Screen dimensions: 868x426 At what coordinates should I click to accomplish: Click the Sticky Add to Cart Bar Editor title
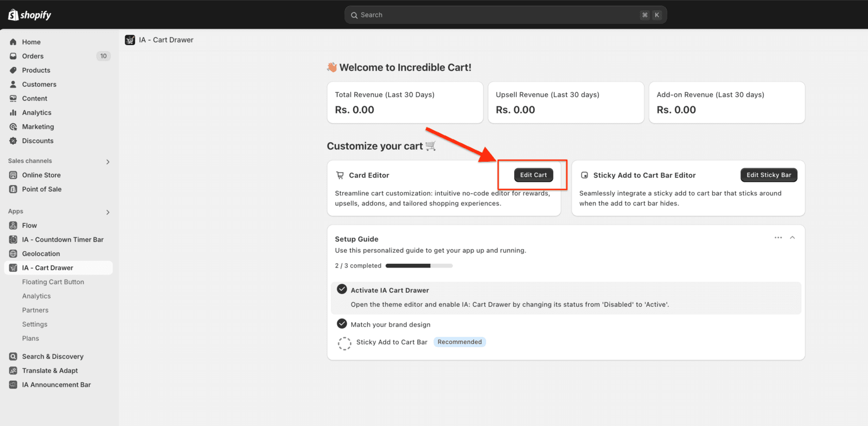(644, 175)
